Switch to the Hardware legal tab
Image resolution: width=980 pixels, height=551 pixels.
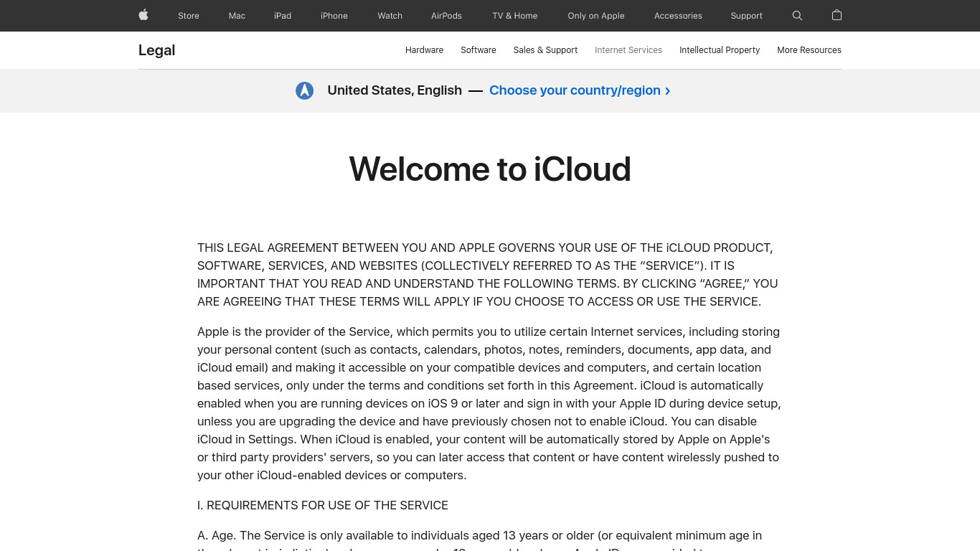click(424, 50)
